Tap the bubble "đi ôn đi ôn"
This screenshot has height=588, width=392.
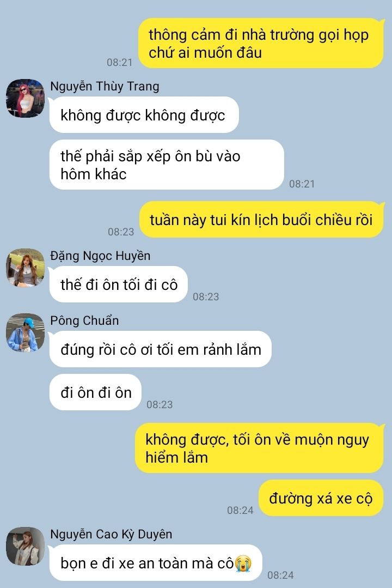96,392
